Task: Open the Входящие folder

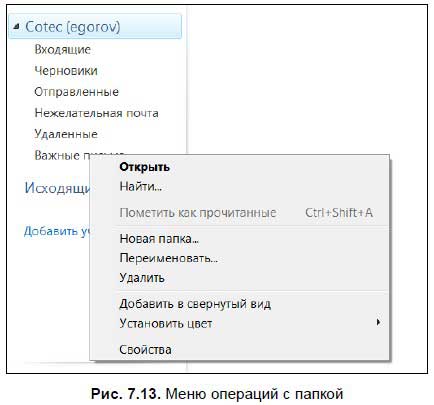Action: pos(62,50)
